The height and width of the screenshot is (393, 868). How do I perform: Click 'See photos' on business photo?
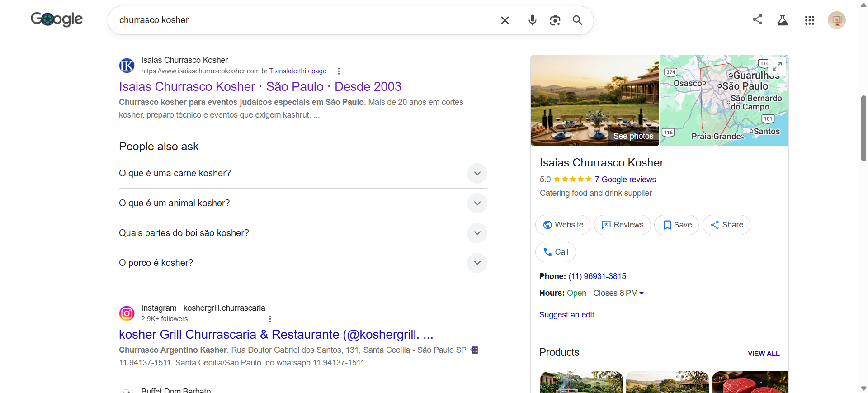tap(633, 136)
